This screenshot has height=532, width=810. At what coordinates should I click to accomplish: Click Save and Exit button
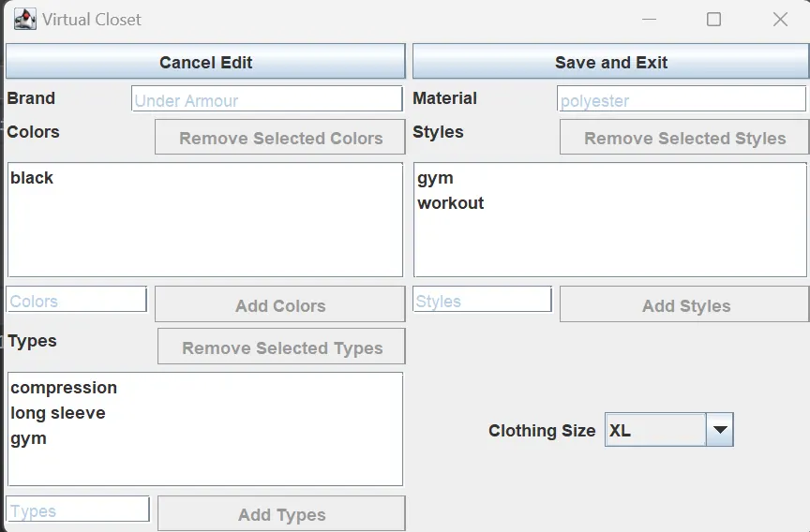(x=610, y=62)
